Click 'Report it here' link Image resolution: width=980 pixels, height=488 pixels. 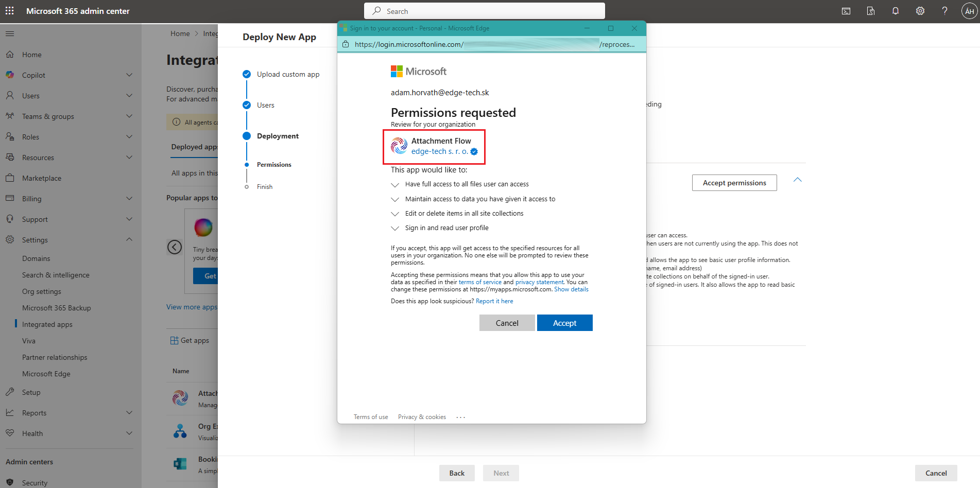click(x=494, y=301)
